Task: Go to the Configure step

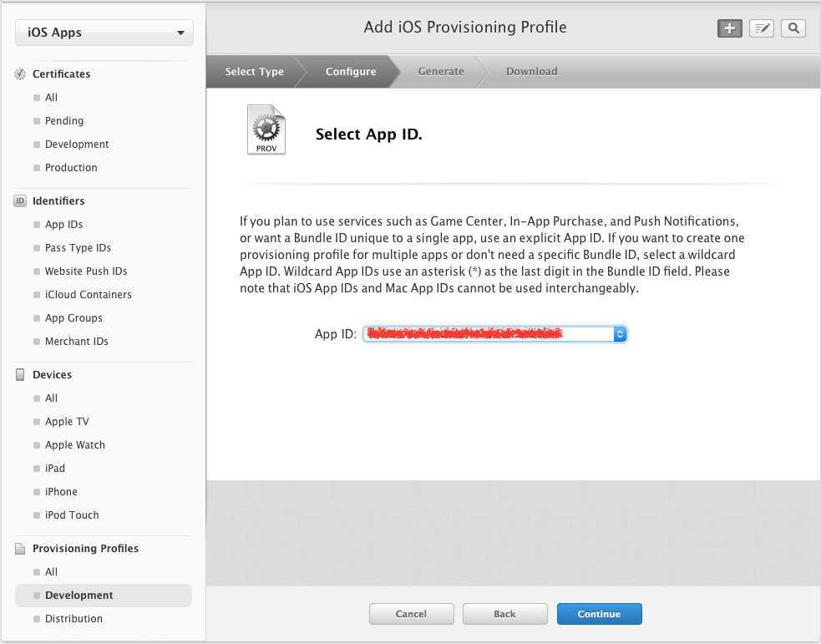Action: 351,71
